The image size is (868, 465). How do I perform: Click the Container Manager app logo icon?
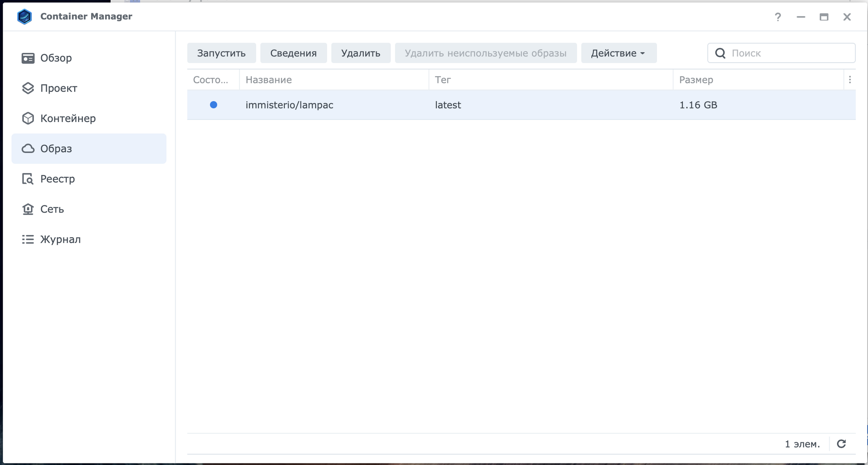(x=25, y=17)
